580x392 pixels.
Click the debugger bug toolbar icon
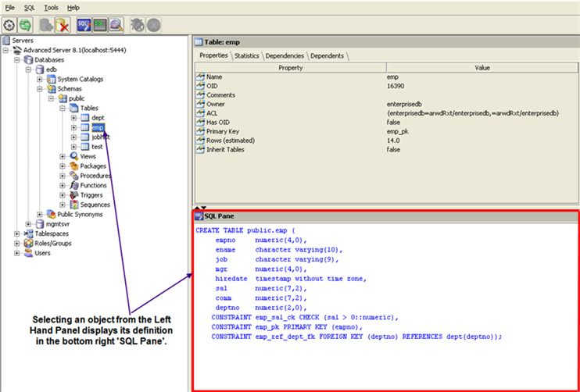[x=138, y=24]
